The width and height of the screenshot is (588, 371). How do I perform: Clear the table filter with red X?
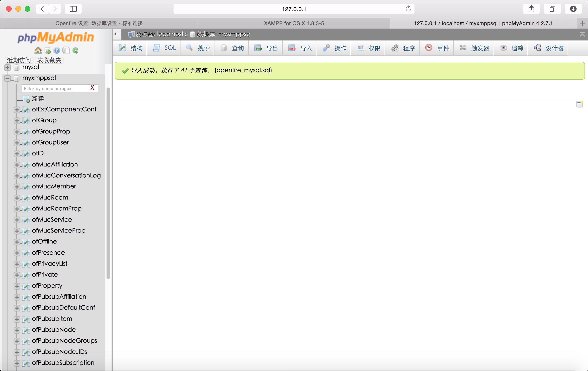pyautogui.click(x=92, y=88)
